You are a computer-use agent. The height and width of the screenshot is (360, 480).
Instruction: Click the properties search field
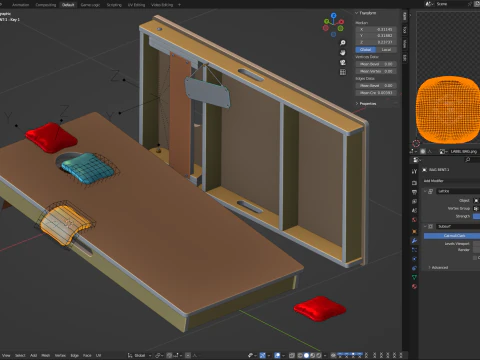pos(472,160)
